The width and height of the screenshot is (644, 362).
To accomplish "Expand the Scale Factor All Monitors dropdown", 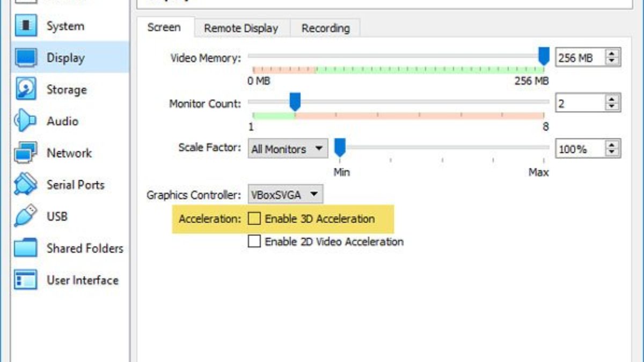I will 288,149.
